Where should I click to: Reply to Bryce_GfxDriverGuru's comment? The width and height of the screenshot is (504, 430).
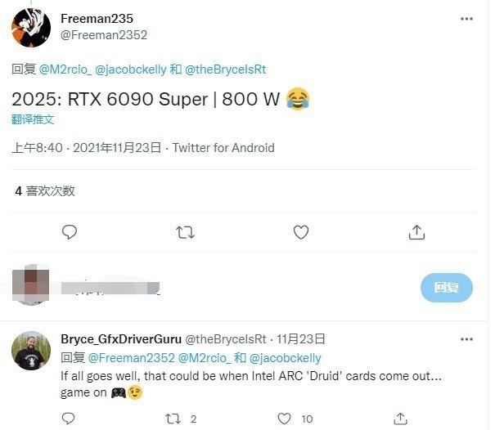click(68, 419)
